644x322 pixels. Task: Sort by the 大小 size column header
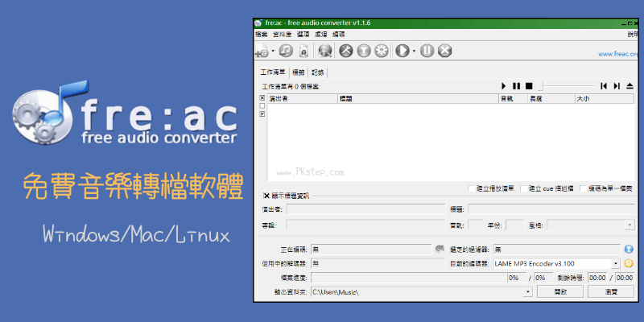pos(605,98)
